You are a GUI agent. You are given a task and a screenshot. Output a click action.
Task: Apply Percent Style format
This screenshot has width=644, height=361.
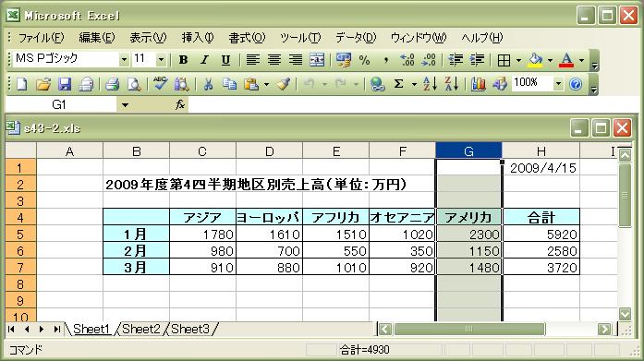tap(364, 60)
